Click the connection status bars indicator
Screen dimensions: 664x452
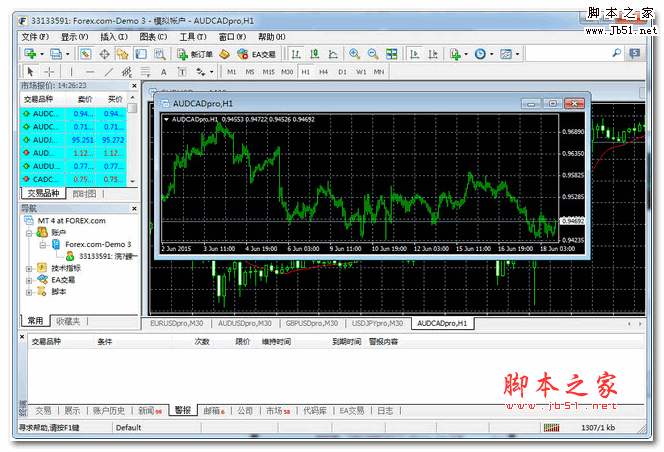[x=551, y=428]
